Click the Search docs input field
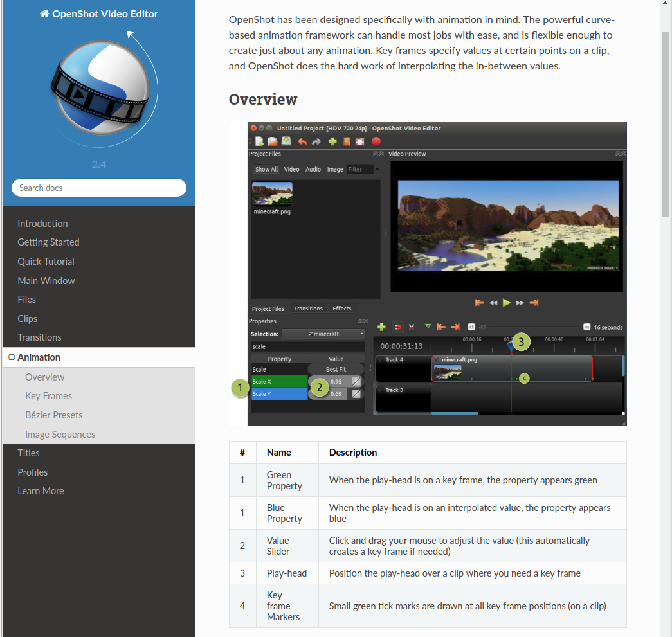 [x=98, y=187]
